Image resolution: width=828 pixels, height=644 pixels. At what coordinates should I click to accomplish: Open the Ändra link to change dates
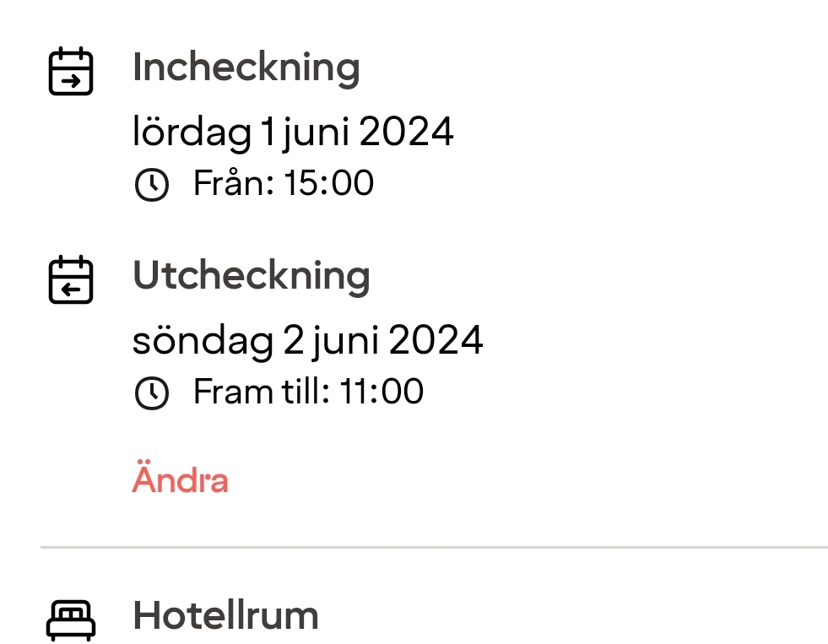(180, 480)
